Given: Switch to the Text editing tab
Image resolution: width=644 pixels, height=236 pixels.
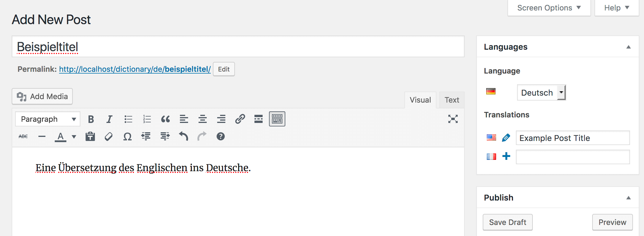Looking at the screenshot, I should (452, 100).
